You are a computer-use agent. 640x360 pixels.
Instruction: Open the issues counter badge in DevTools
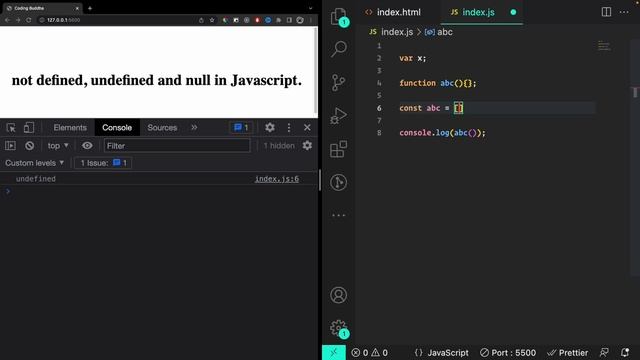tap(241, 128)
